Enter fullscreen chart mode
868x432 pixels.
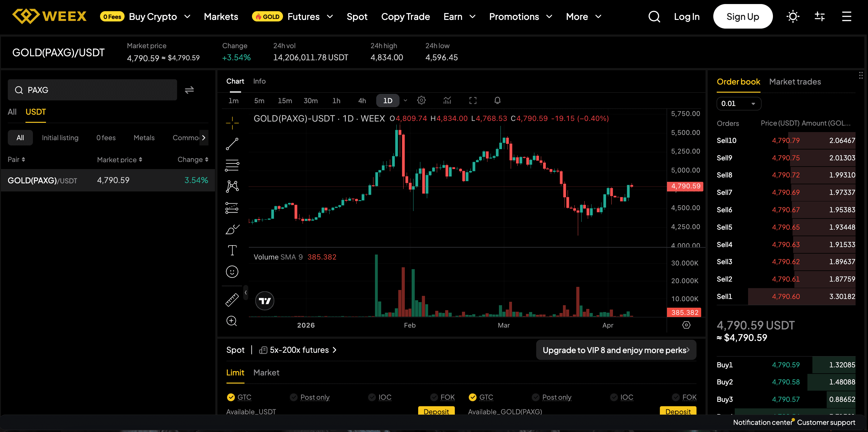click(x=473, y=100)
